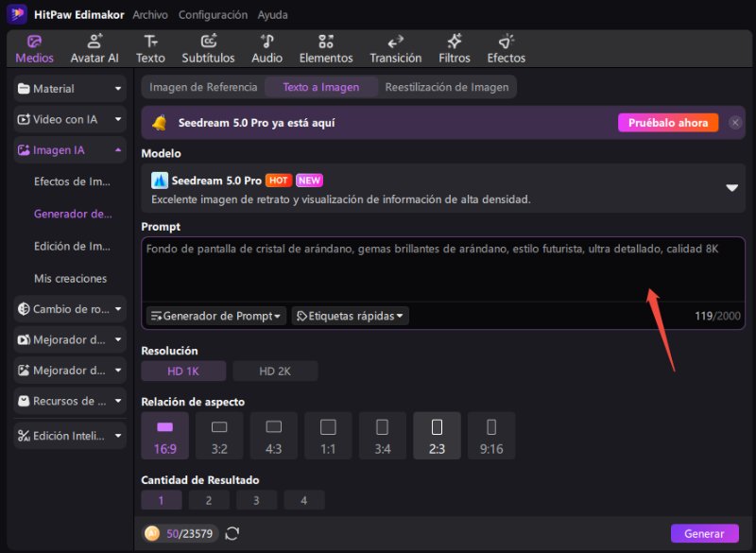This screenshot has width=756, height=553.
Task: Open the Modelo dropdown arrow
Action: pos(731,188)
